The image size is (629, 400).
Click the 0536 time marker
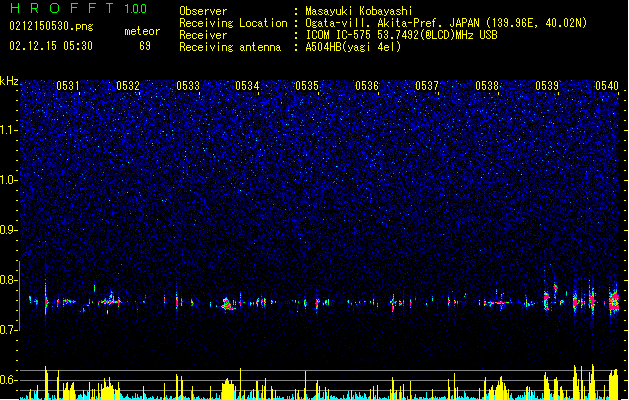367,86
